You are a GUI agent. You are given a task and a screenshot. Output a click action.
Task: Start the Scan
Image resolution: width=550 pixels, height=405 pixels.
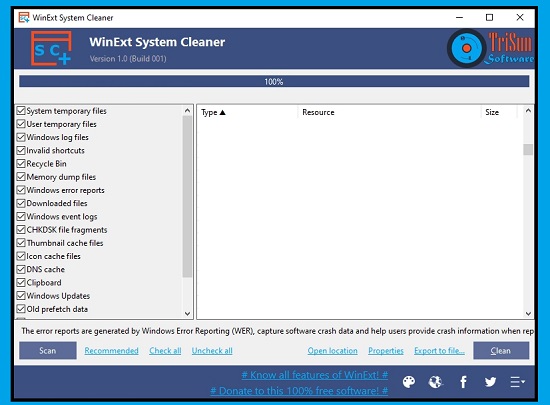coord(48,351)
